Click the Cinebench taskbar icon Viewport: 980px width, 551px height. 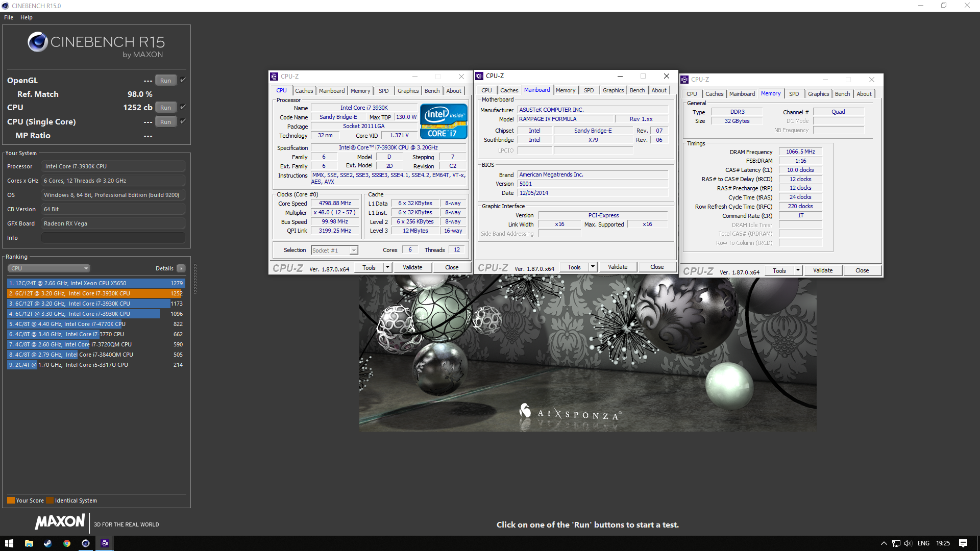(x=86, y=543)
